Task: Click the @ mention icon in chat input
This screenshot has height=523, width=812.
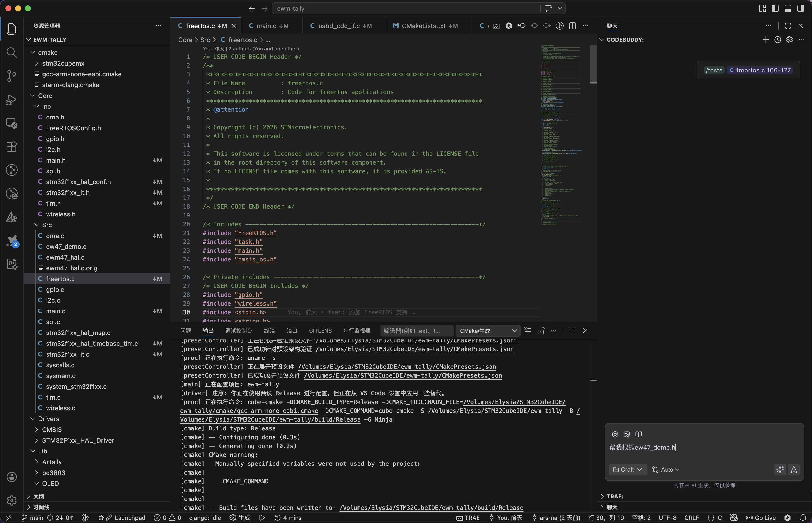Action: [x=615, y=434]
